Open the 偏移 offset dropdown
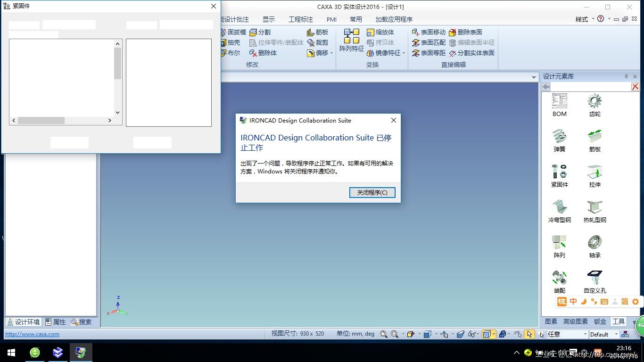Viewport: 644px width, 362px height. pyautogui.click(x=331, y=53)
